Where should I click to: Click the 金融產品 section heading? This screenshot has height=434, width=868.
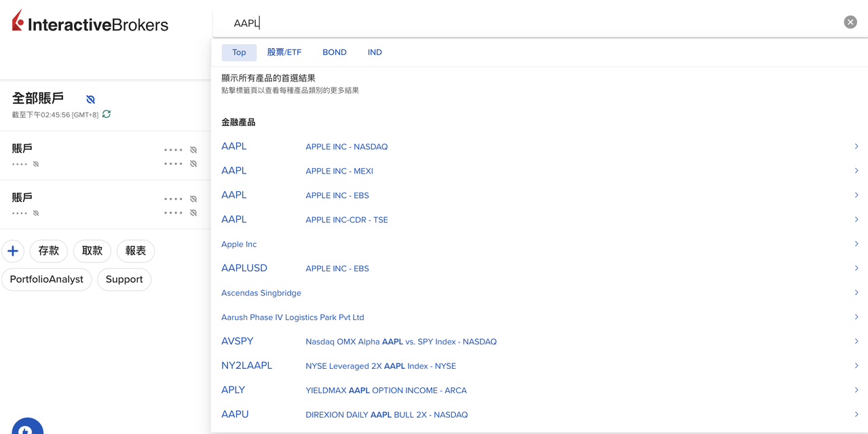(238, 123)
